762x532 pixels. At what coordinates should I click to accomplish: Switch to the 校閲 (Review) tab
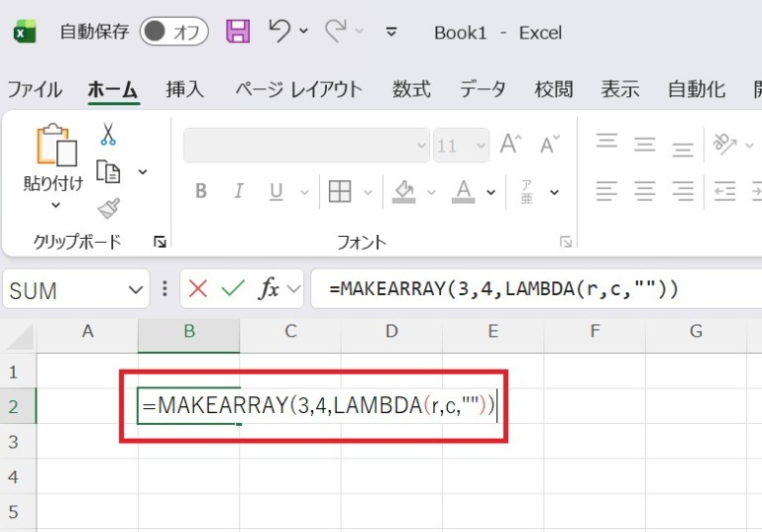click(554, 89)
